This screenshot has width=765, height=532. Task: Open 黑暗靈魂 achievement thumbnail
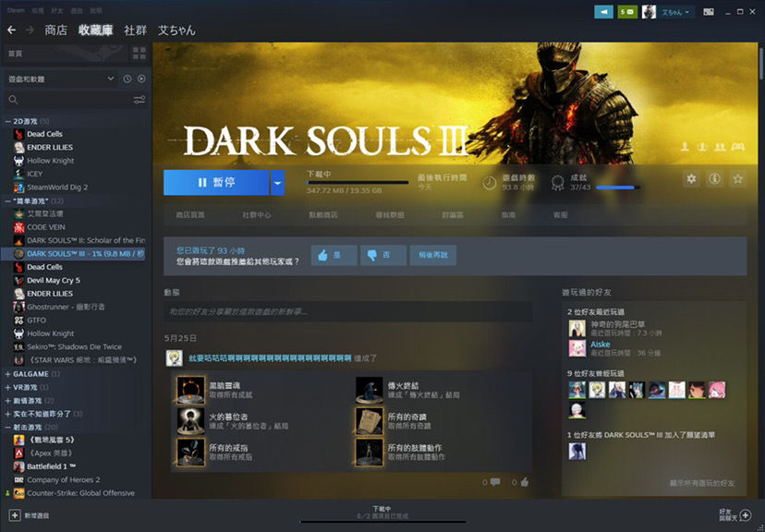[190, 390]
